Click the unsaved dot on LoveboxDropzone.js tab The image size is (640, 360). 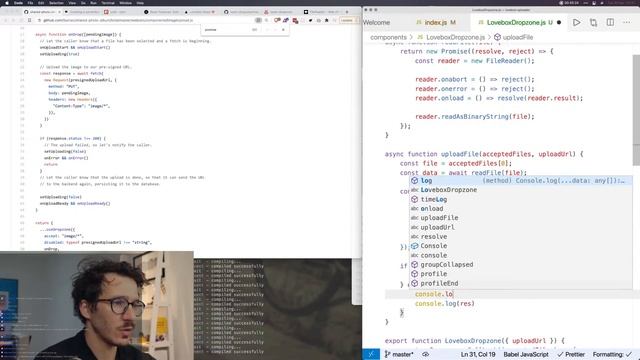tap(559, 22)
